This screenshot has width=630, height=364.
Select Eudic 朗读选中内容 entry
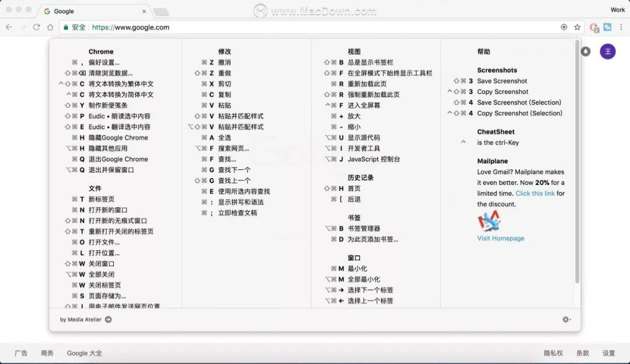(x=120, y=116)
